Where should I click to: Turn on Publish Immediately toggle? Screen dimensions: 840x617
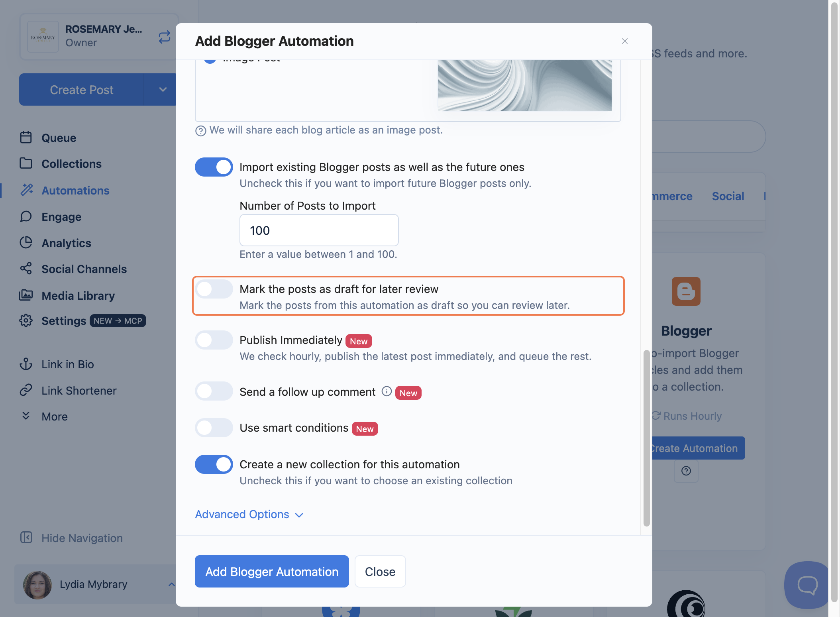(x=214, y=340)
